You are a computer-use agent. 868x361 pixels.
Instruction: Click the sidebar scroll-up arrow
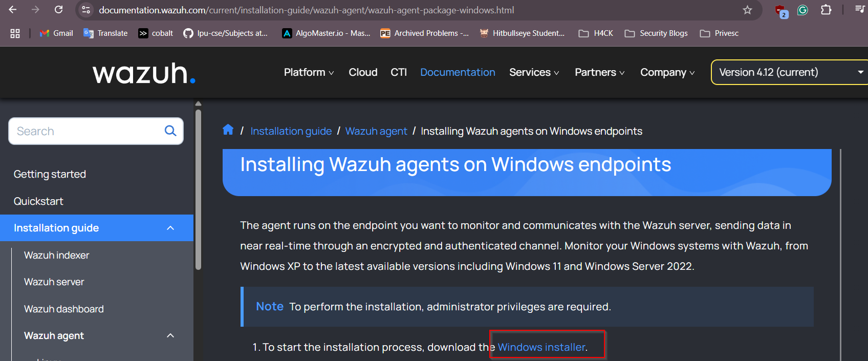tap(199, 104)
